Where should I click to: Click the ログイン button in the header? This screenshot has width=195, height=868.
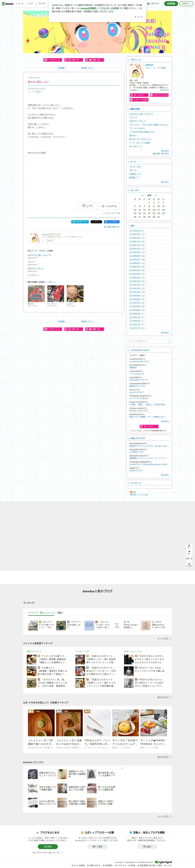(x=186, y=4)
